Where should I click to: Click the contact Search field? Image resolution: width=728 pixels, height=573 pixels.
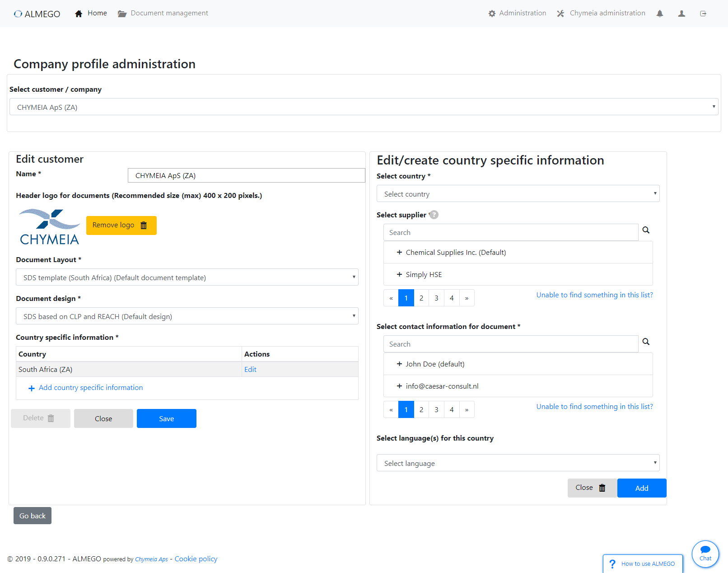pos(511,344)
